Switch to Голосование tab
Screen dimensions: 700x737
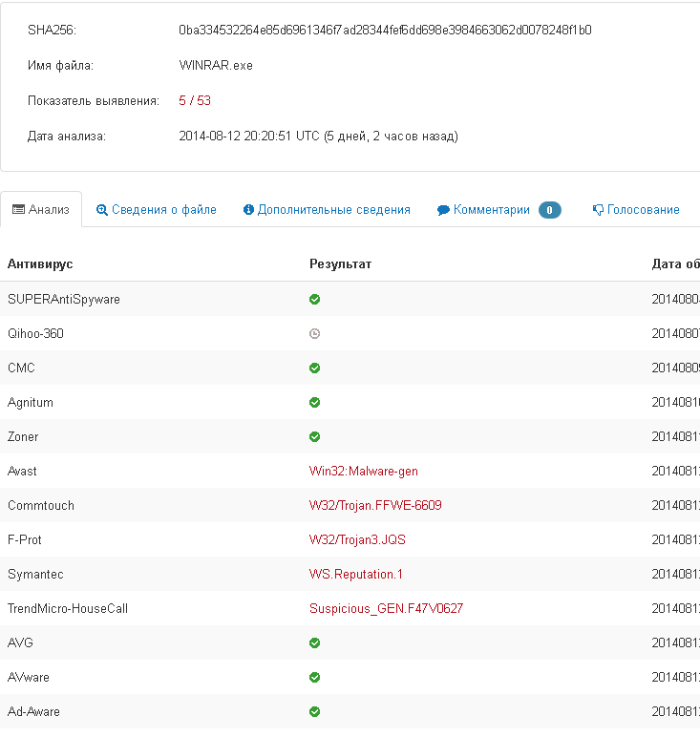[636, 210]
